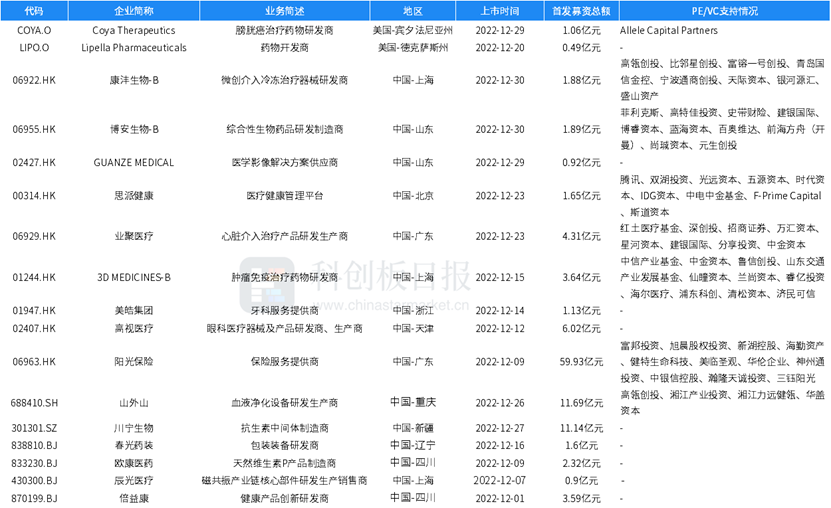The width and height of the screenshot is (831, 508).
Task: Click fundraising amount 59.93亿元
Action: click(x=581, y=362)
